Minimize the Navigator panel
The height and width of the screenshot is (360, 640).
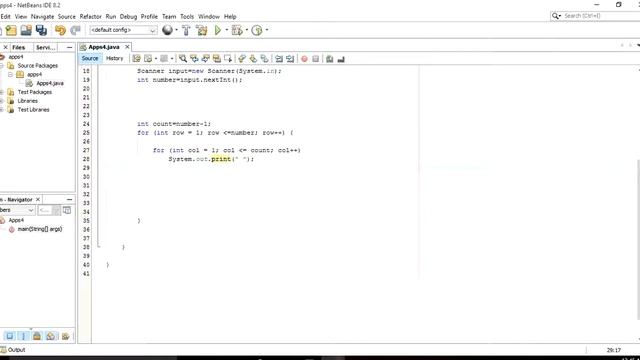point(69,200)
